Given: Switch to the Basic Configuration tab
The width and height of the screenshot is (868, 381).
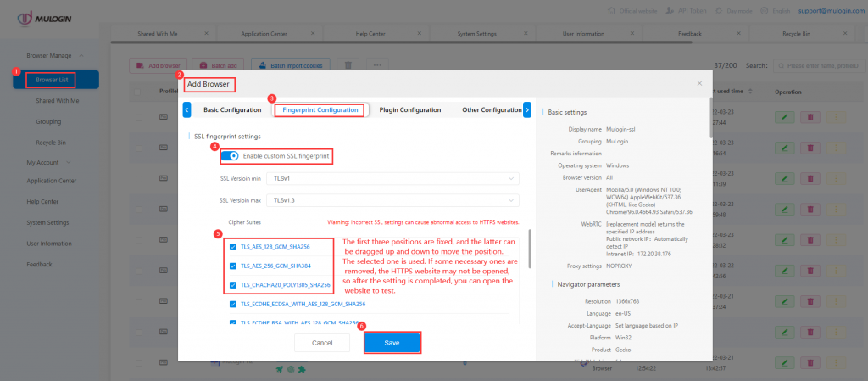Looking at the screenshot, I should [232, 109].
